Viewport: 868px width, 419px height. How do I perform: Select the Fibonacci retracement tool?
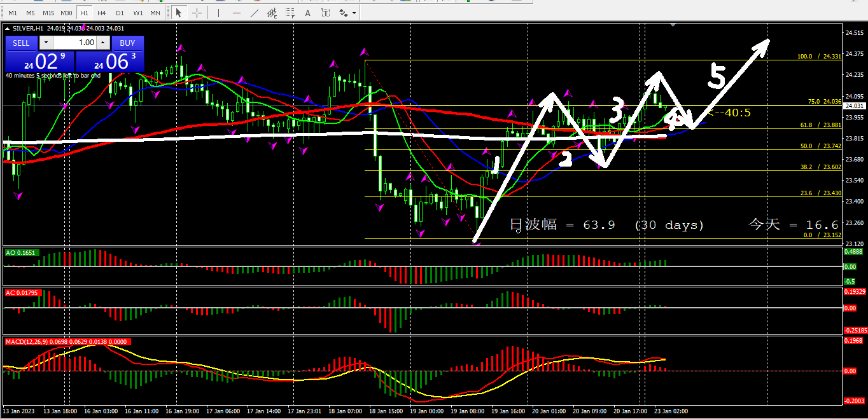[x=291, y=13]
